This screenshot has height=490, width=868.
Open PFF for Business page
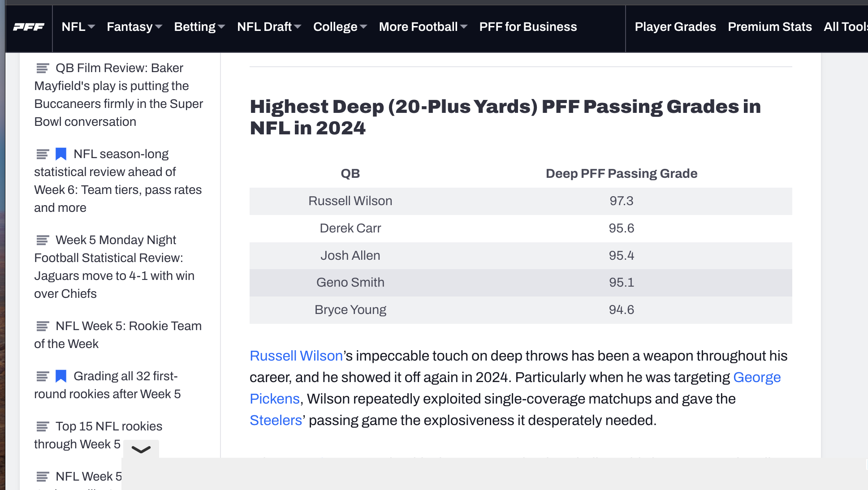pos(528,27)
